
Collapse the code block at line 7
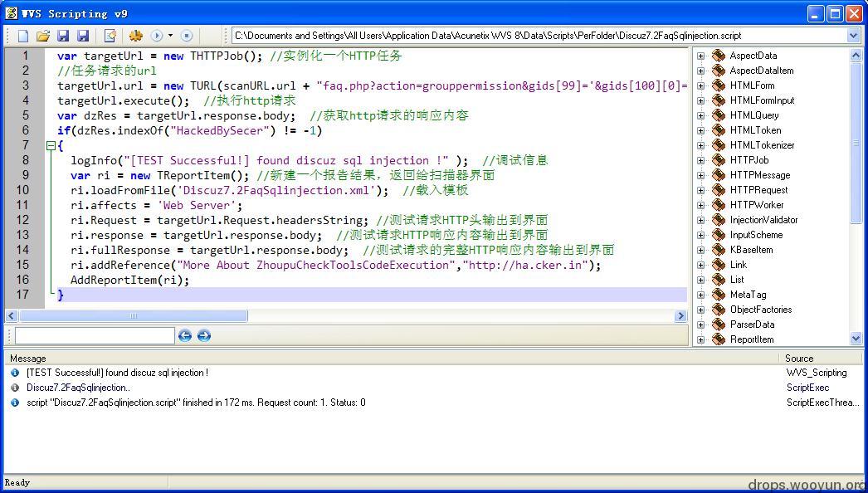pyautogui.click(x=51, y=146)
